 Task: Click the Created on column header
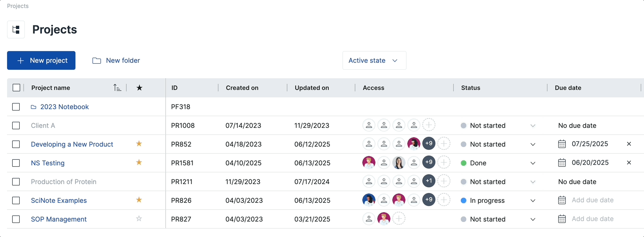[242, 88]
